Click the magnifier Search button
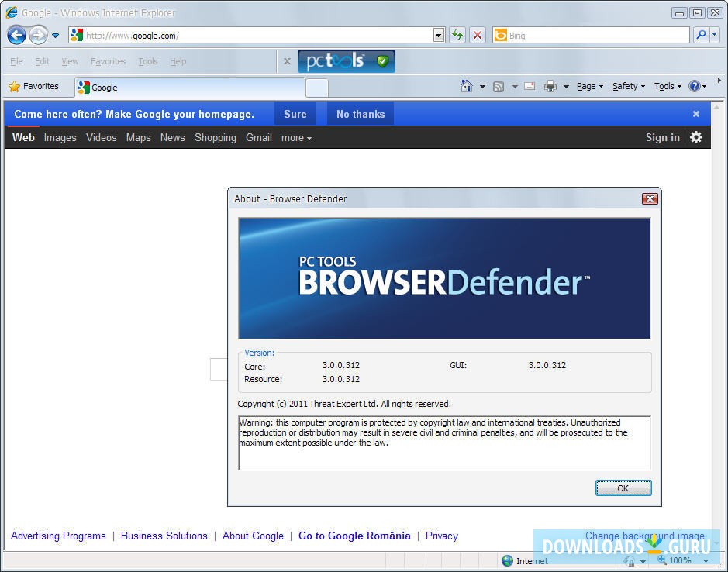 coord(701,36)
